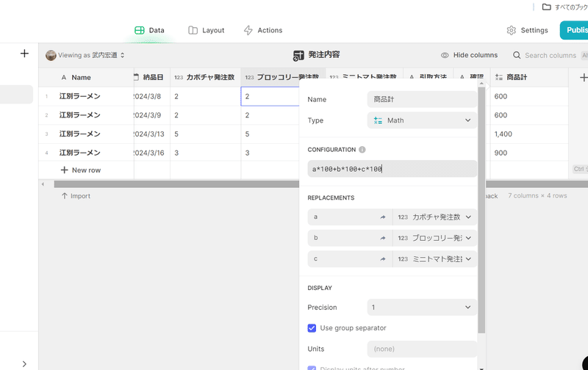Open the すべてのブック bookmarks folder
The height and width of the screenshot is (370, 588).
(x=564, y=7)
